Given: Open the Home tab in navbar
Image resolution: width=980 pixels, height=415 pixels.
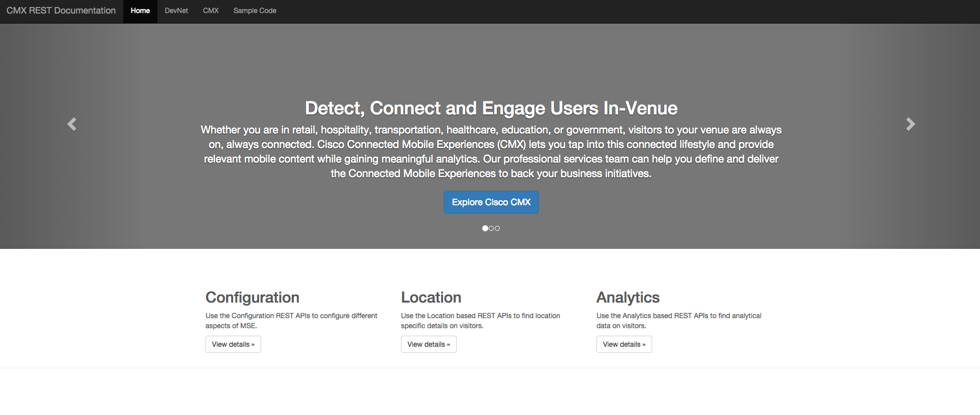Looking at the screenshot, I should [x=140, y=11].
